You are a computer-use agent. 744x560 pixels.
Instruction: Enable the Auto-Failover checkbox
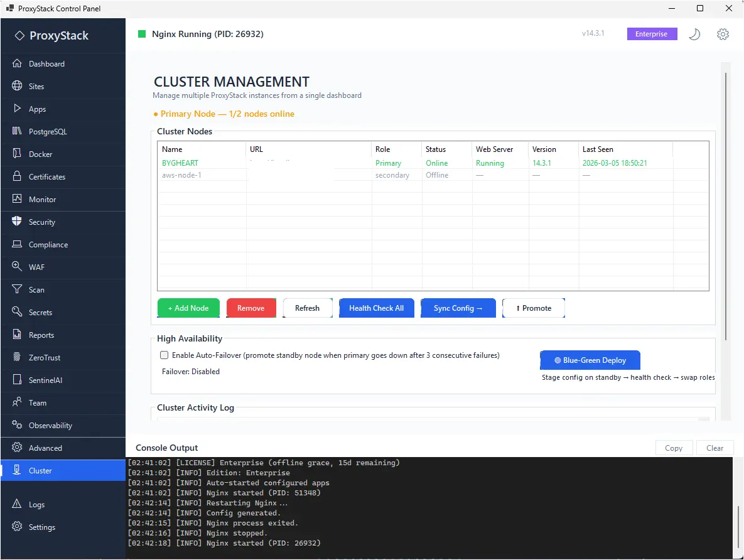click(x=164, y=355)
